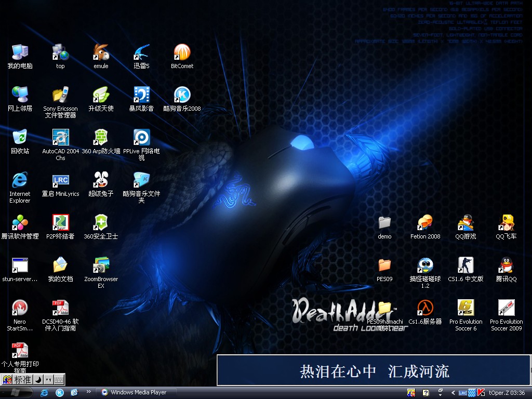Screen dimensions: 532x399
Task: Launch Internet Explorer from quick launch
Action: pos(45,393)
